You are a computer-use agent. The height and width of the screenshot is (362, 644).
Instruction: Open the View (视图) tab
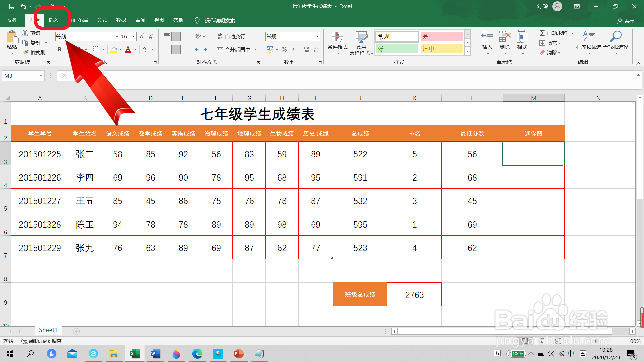coord(159,20)
